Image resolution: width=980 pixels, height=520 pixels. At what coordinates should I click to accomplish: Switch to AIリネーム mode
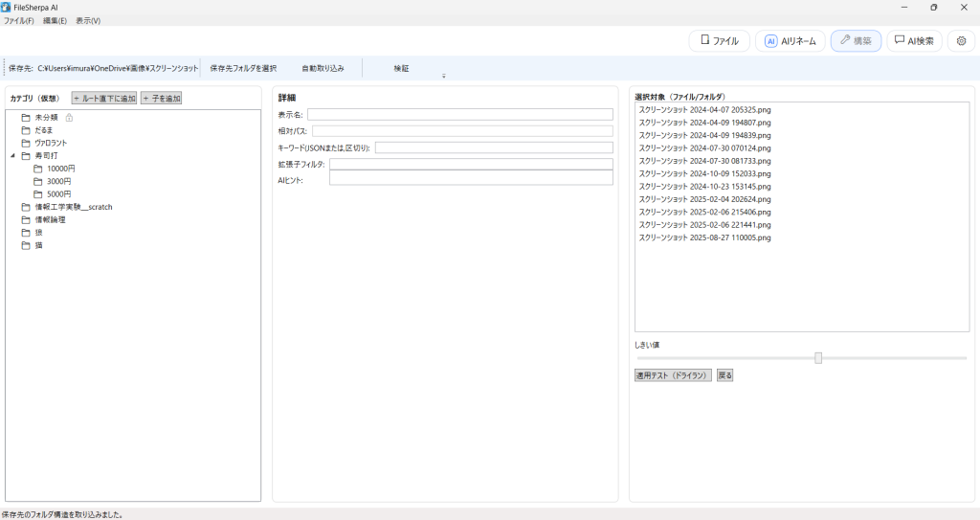(790, 41)
